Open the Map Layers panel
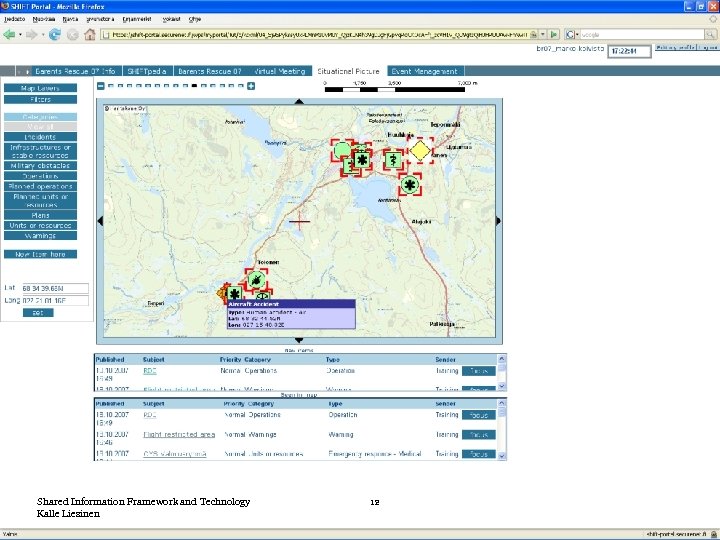The width and height of the screenshot is (720, 540). click(40, 88)
